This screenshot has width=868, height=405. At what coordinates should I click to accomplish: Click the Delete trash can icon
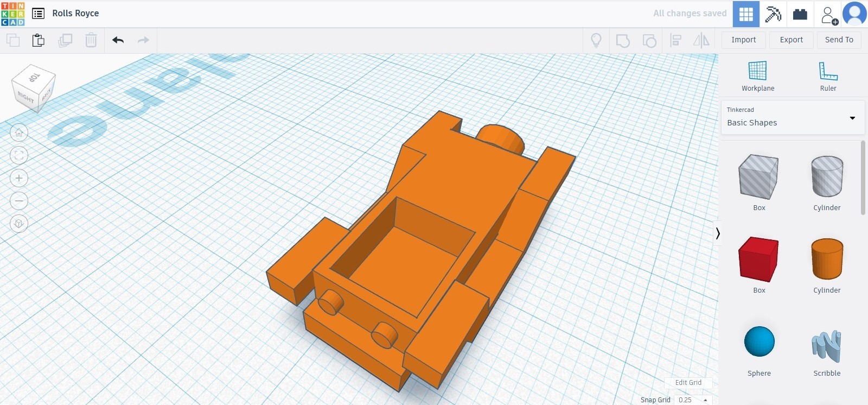pyautogui.click(x=91, y=40)
